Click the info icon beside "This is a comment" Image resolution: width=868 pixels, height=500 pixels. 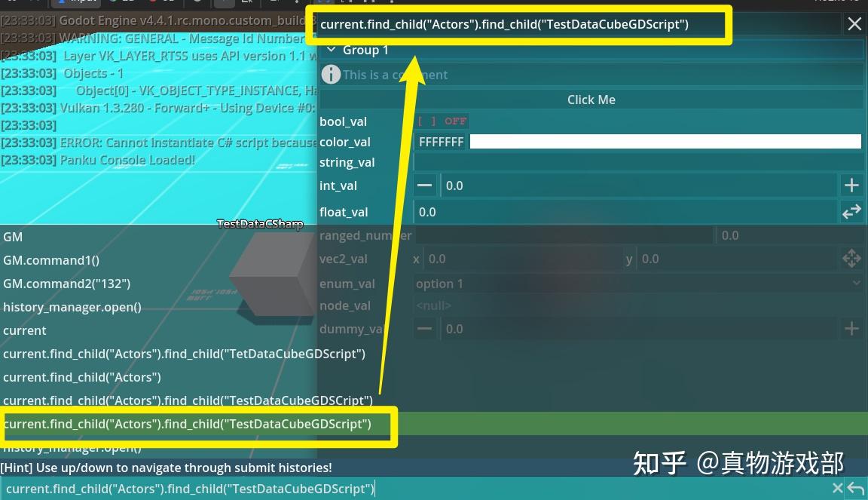[x=331, y=74]
